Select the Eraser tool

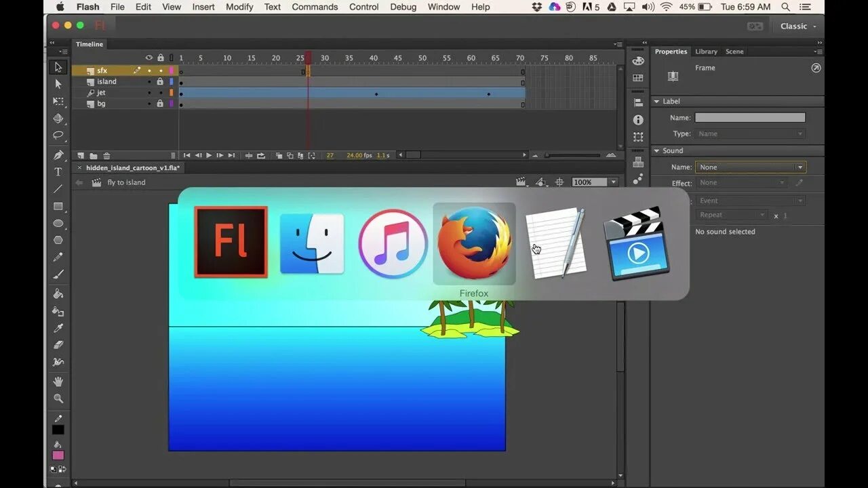coord(58,345)
